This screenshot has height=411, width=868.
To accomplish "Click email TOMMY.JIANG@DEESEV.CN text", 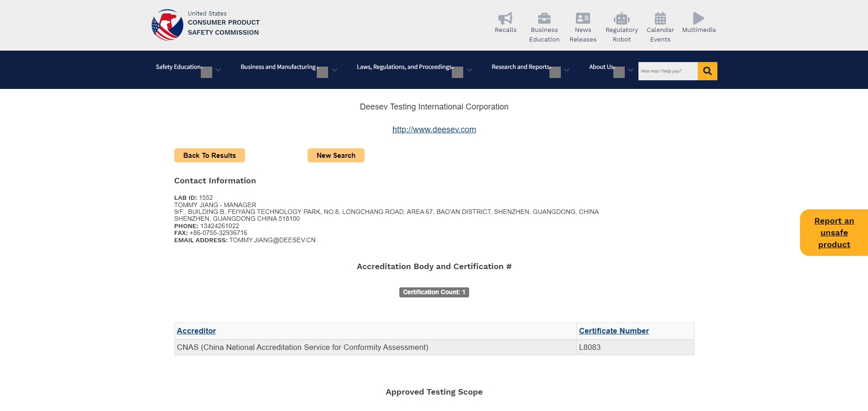I will click(272, 240).
